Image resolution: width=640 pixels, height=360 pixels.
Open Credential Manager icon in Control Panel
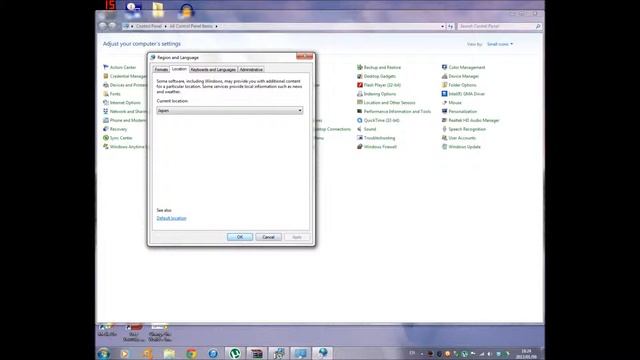[106, 76]
